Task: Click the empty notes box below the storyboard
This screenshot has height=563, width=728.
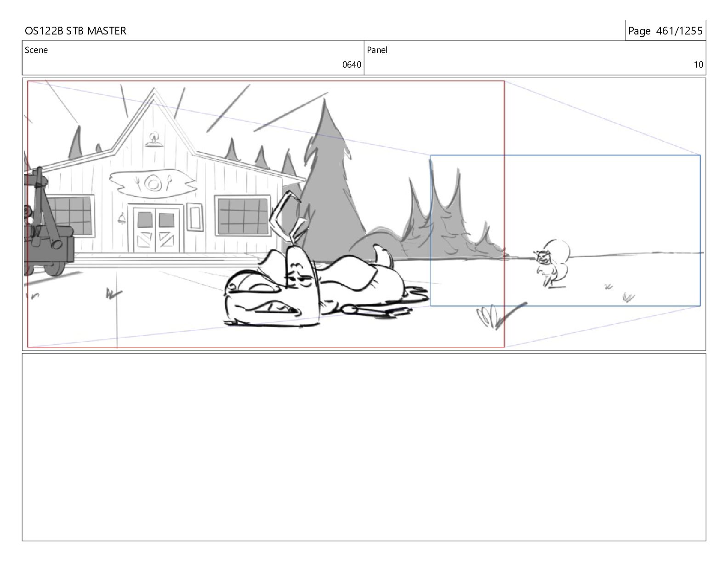Action: click(x=364, y=447)
